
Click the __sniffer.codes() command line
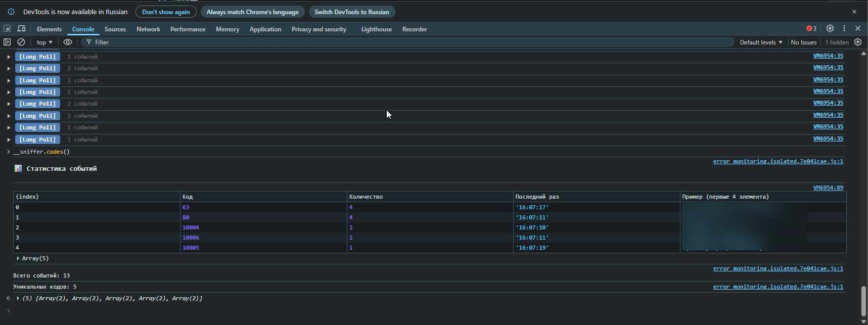pos(41,152)
